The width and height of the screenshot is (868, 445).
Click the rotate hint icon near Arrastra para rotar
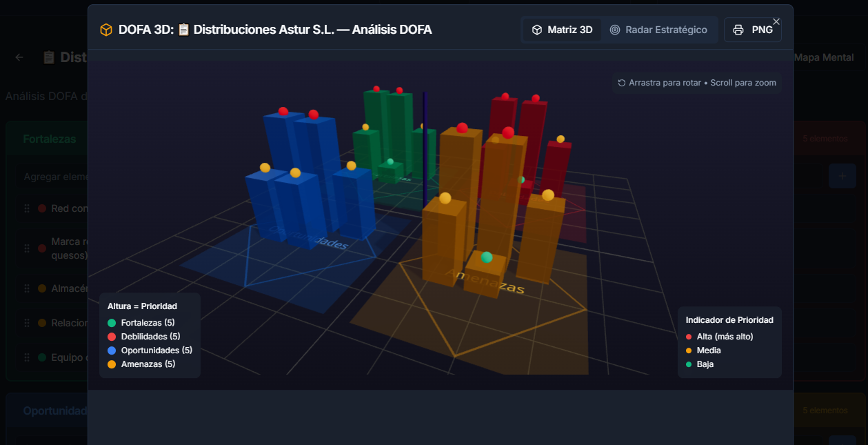(x=622, y=83)
